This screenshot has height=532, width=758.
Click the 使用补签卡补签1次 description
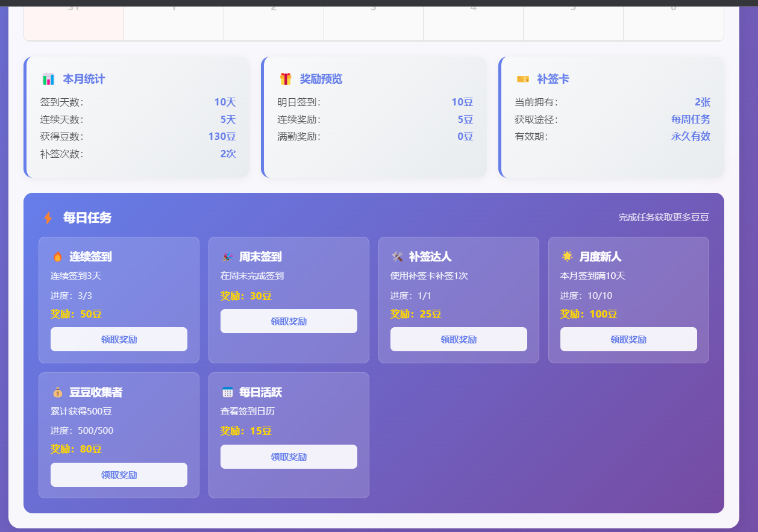[429, 276]
